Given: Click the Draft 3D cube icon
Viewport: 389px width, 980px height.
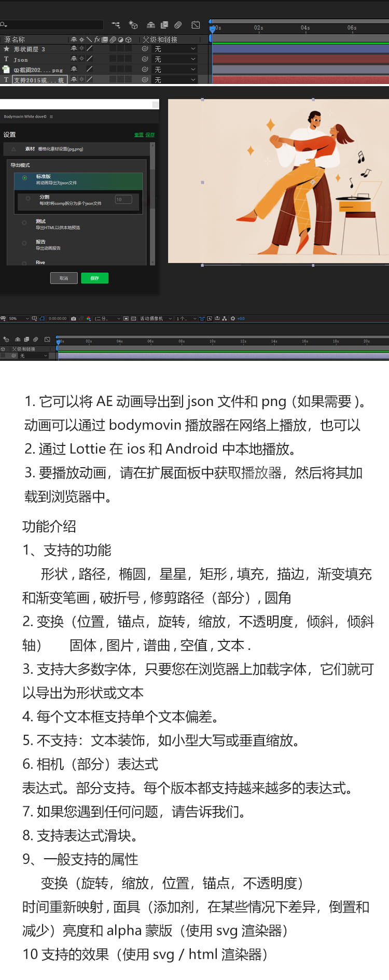Looking at the screenshot, I should pyautogui.click(x=133, y=25).
